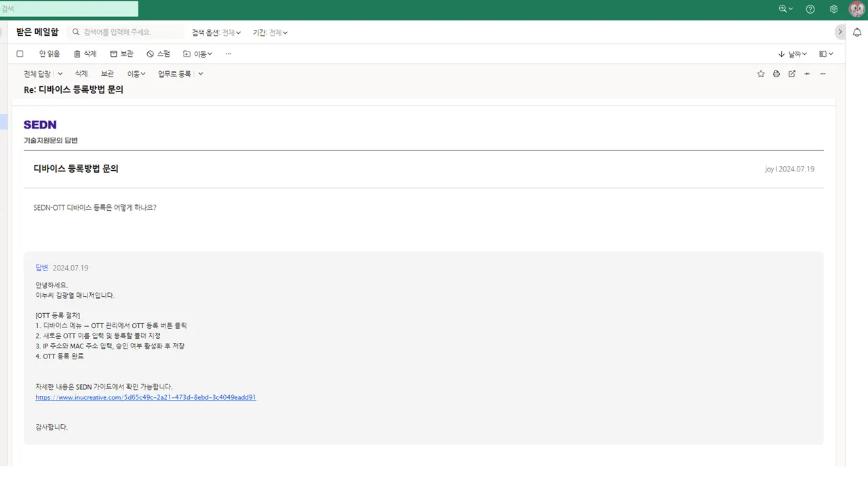Mark as unread with 안 읽음
This screenshot has width=868, height=488.
tap(50, 54)
